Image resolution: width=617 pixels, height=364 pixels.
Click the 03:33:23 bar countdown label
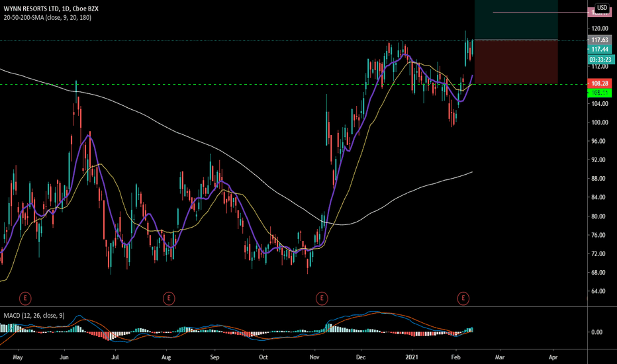point(601,60)
